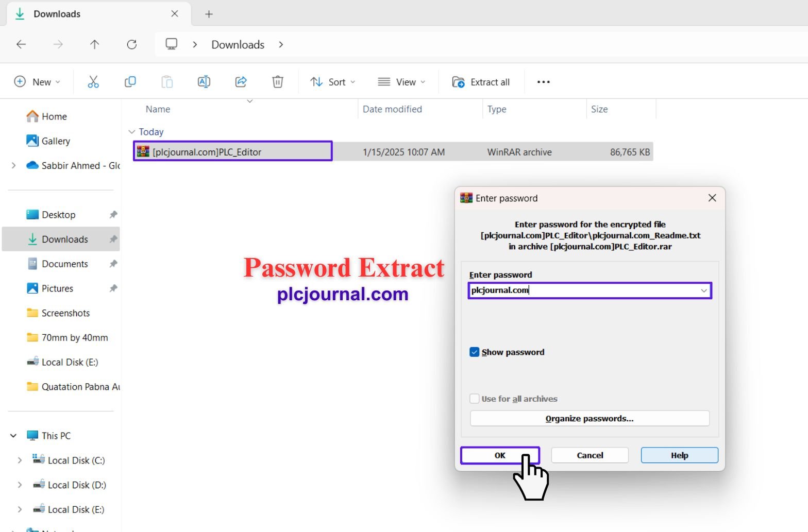
Task: Collapse the This PC node
Action: click(13, 436)
